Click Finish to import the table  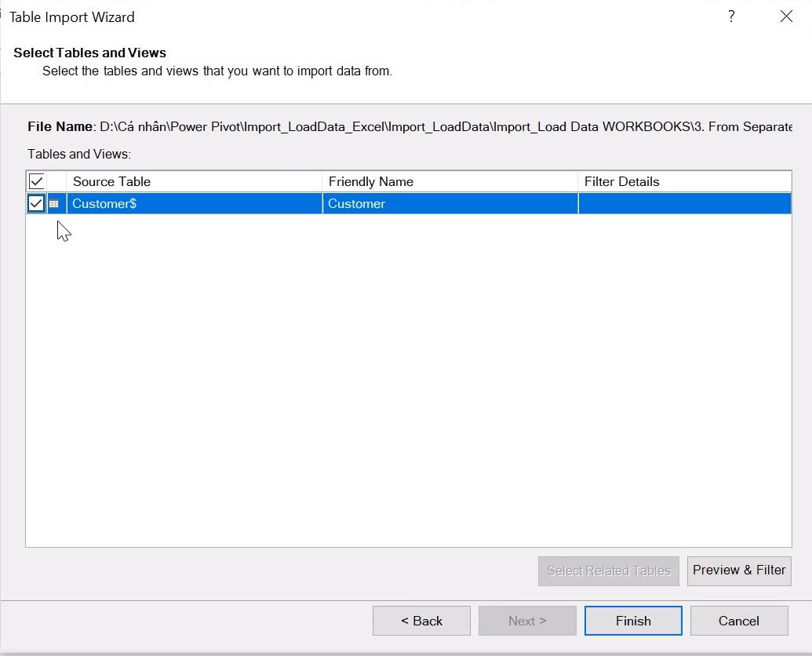tap(632, 620)
